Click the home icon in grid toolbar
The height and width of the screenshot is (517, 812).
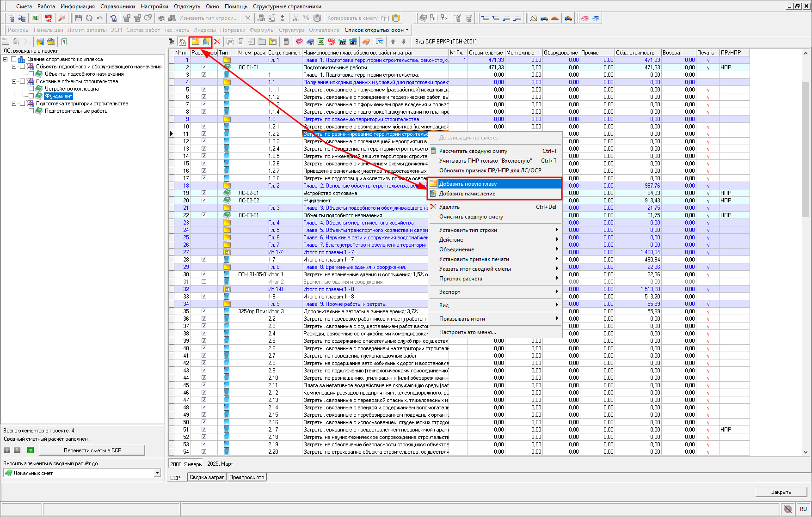[x=183, y=42]
